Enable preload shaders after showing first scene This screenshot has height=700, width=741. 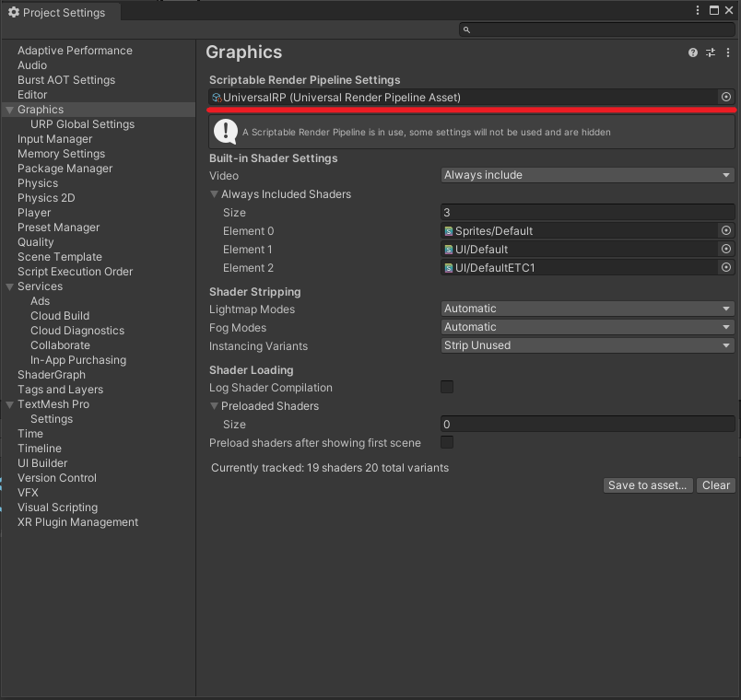(447, 442)
